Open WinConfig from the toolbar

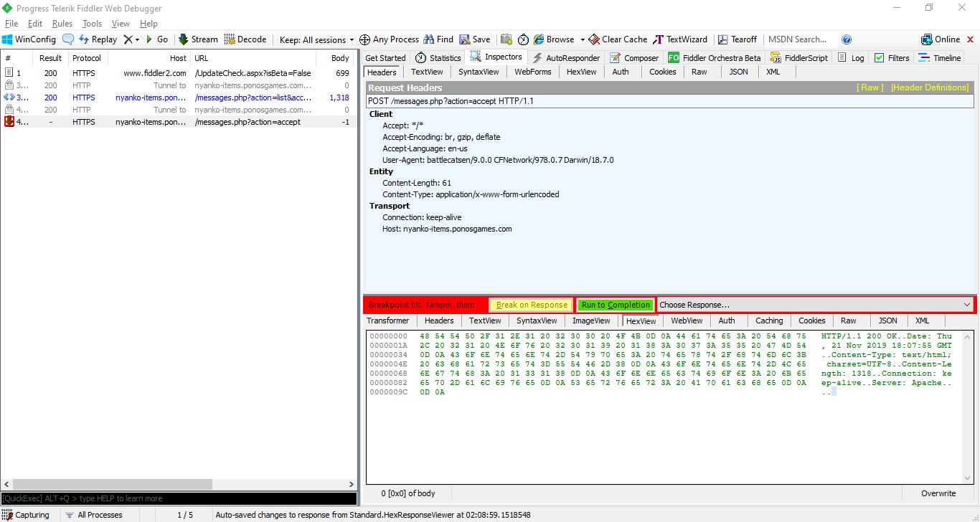click(29, 39)
